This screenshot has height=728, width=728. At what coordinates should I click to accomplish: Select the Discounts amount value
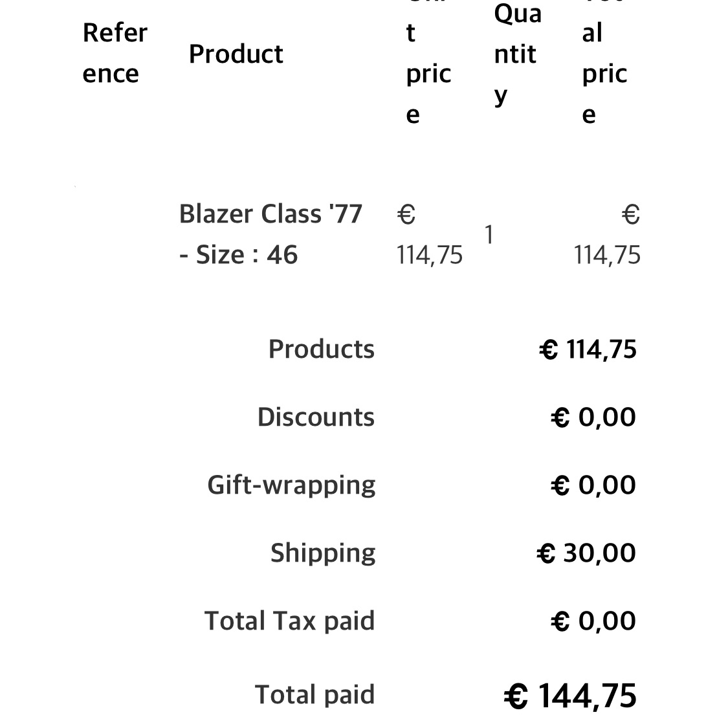[593, 417]
